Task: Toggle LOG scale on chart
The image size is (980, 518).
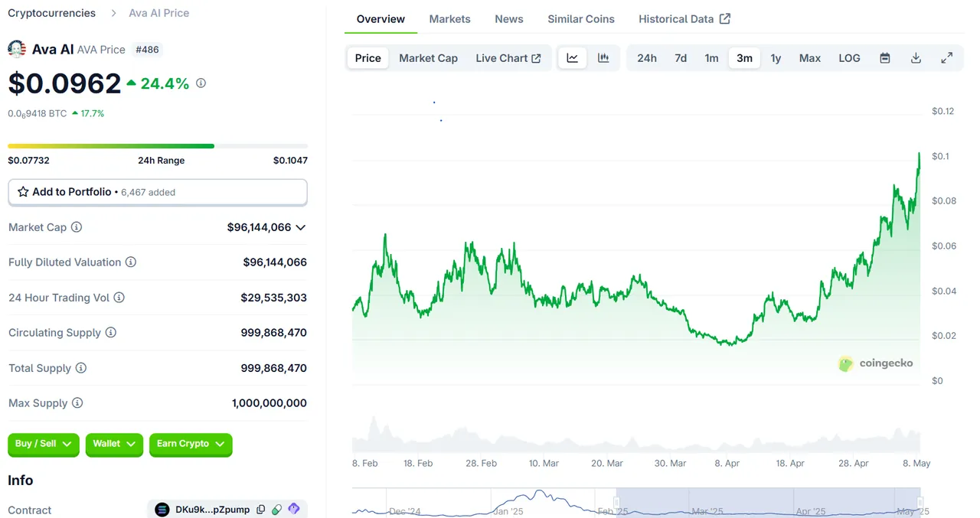Action: (849, 58)
